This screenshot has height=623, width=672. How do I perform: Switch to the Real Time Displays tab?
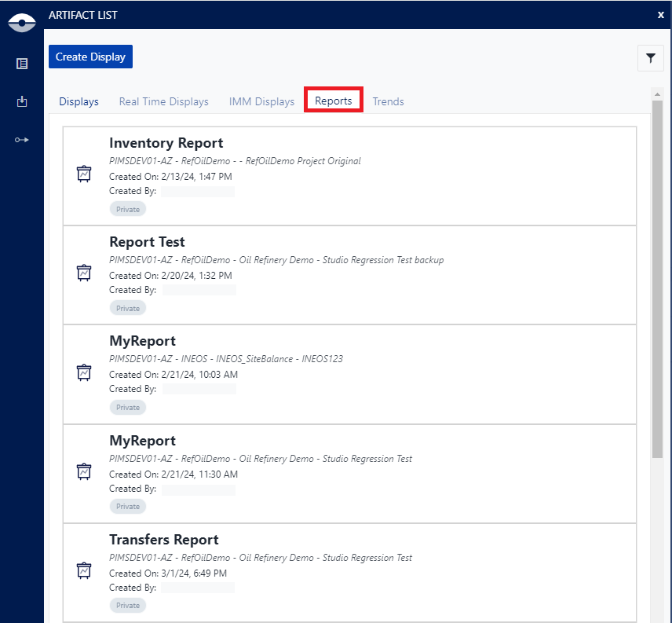(163, 101)
